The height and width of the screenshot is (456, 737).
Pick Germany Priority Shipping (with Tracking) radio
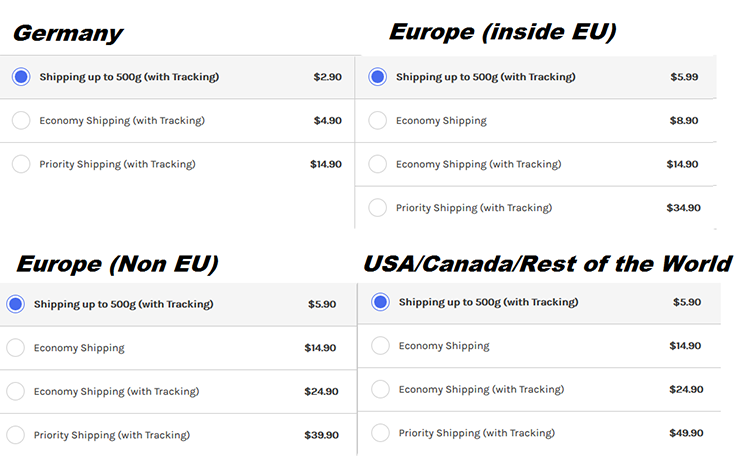tap(21, 164)
